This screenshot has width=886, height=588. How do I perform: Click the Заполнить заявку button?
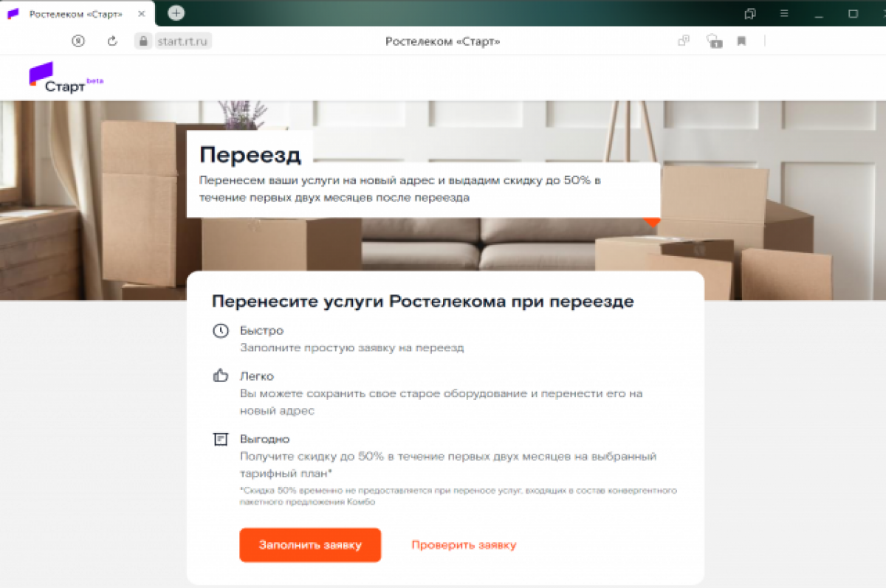pyautogui.click(x=310, y=545)
